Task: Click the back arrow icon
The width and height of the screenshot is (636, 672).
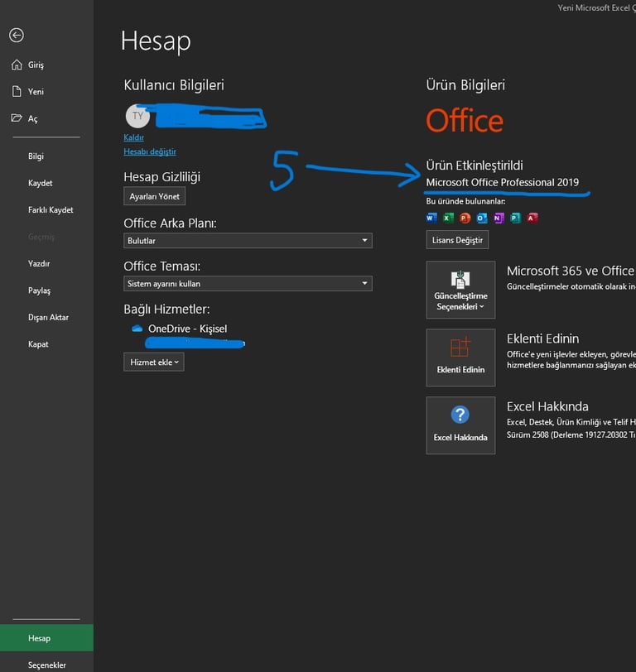Action: pos(17,35)
